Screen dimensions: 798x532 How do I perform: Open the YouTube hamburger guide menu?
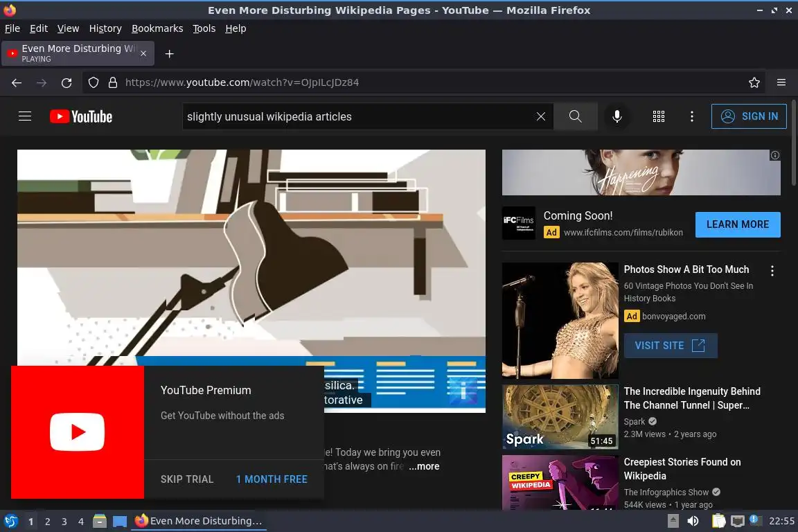[25, 116]
